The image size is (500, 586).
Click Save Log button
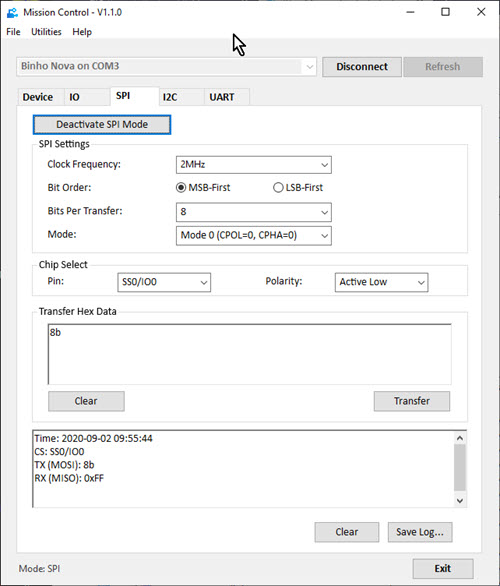point(420,532)
